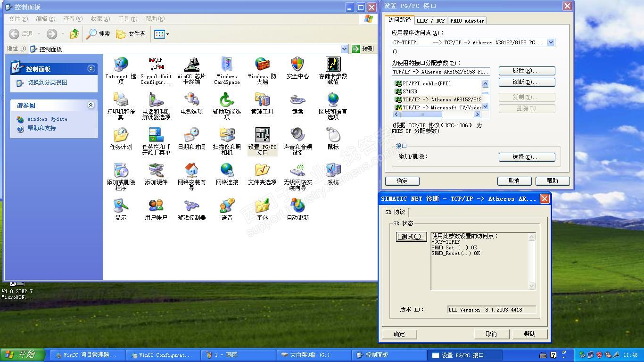
Task: Open the 帮助 menu in 控制面板
Action: (x=155, y=19)
